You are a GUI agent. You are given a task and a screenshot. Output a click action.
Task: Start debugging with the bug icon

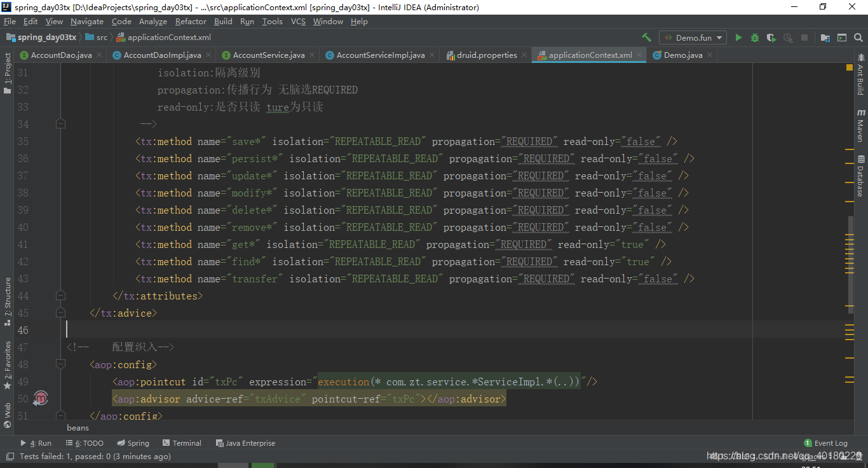tap(755, 38)
